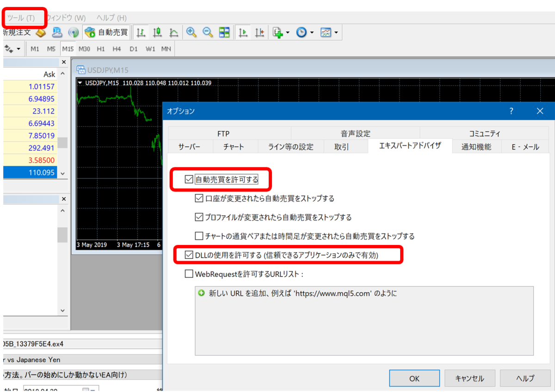Switch to the 取引 tab
Image resolution: width=555 pixels, height=392 pixels.
pyautogui.click(x=342, y=147)
